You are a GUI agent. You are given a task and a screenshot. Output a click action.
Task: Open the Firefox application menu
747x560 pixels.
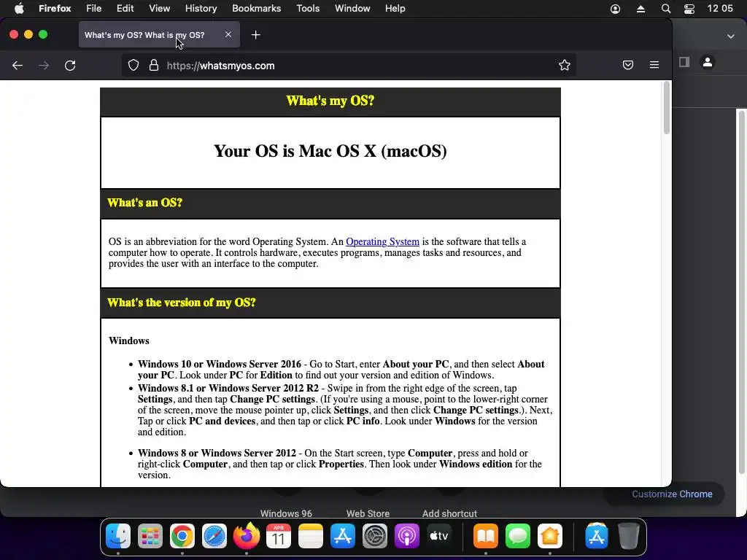[x=55, y=9]
